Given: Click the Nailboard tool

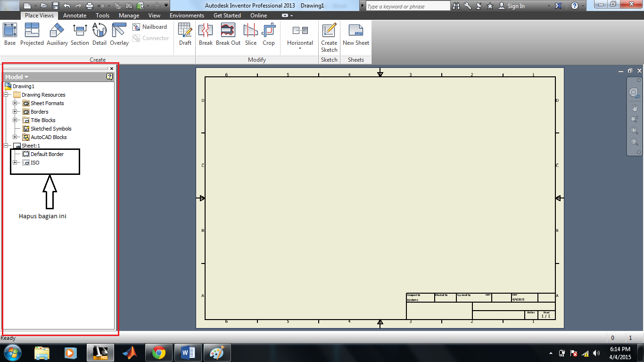Looking at the screenshot, I should (x=149, y=27).
